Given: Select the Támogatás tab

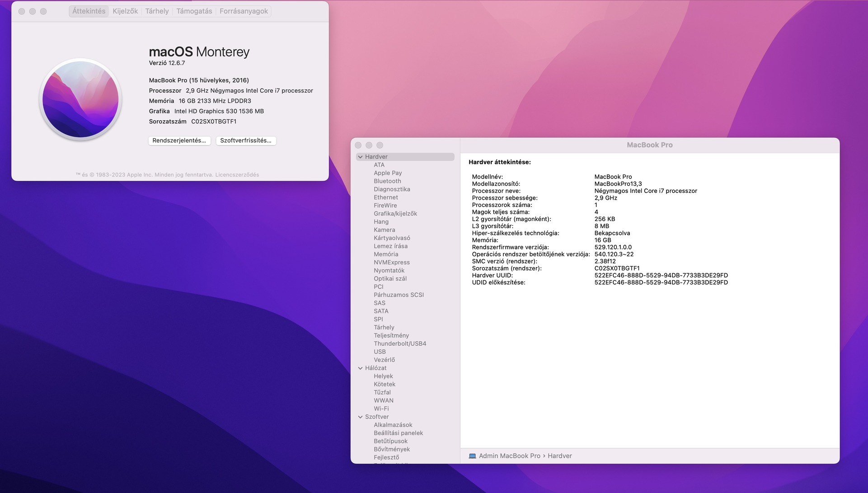Looking at the screenshot, I should click(194, 11).
